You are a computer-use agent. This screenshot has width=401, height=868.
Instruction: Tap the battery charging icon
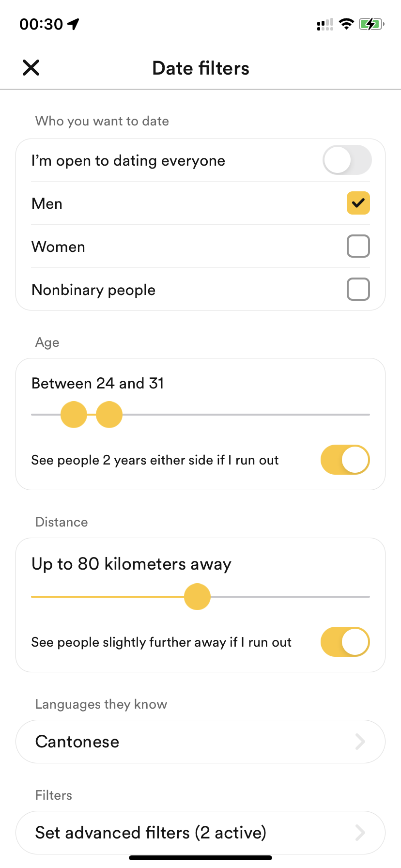(x=371, y=24)
